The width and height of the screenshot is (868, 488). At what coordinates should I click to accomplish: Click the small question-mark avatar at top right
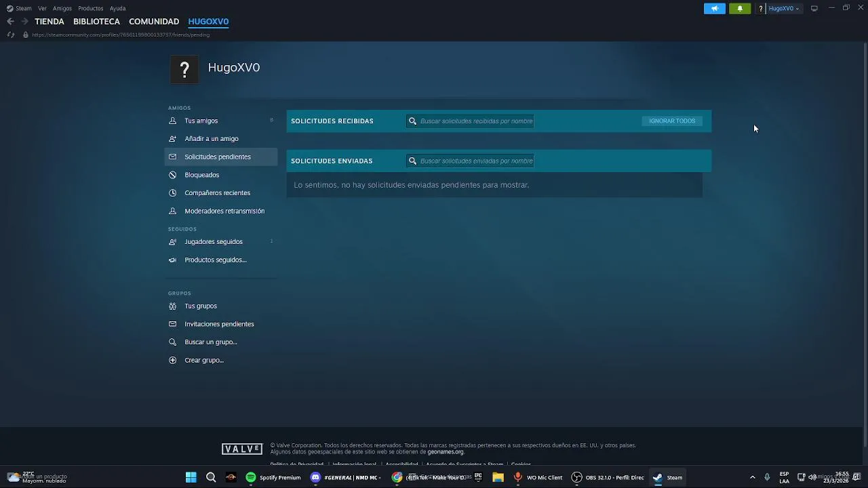tap(761, 8)
